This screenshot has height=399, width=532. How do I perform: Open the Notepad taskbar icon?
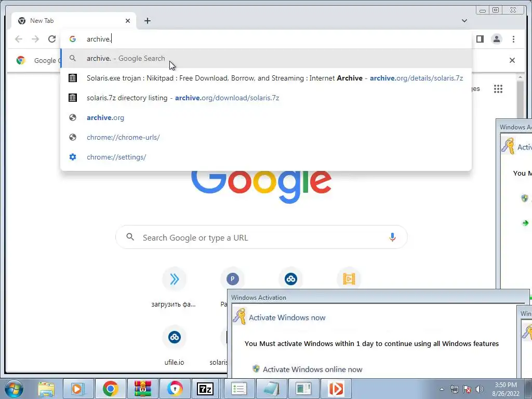pyautogui.click(x=271, y=389)
